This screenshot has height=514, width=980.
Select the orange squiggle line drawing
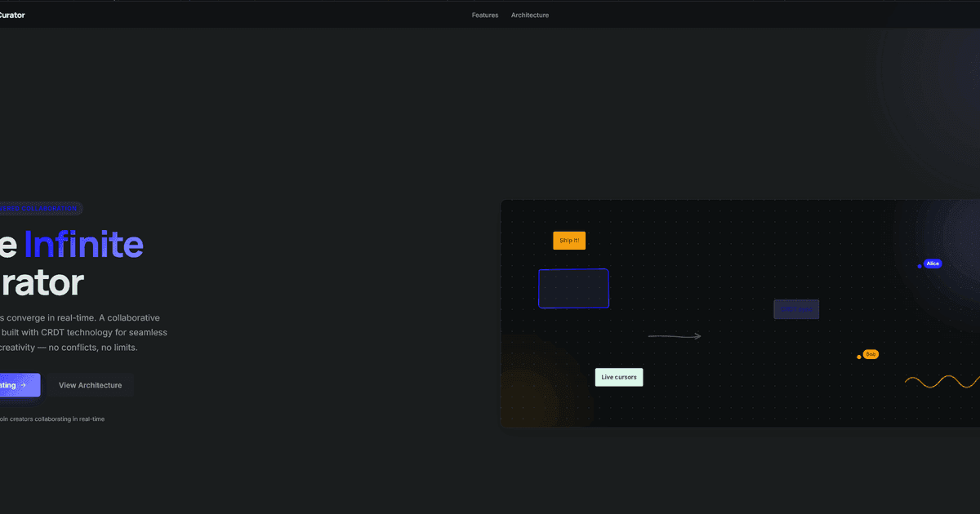click(942, 381)
